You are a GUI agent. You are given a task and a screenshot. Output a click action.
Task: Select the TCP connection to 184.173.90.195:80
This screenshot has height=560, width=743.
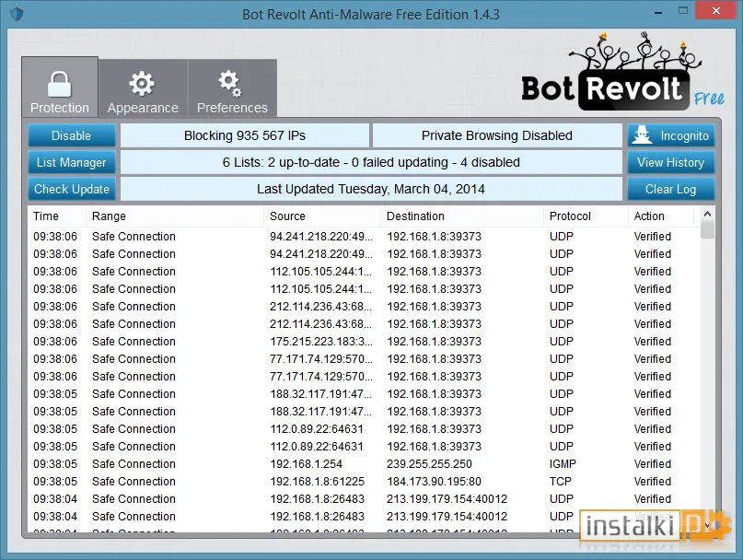coord(364,482)
